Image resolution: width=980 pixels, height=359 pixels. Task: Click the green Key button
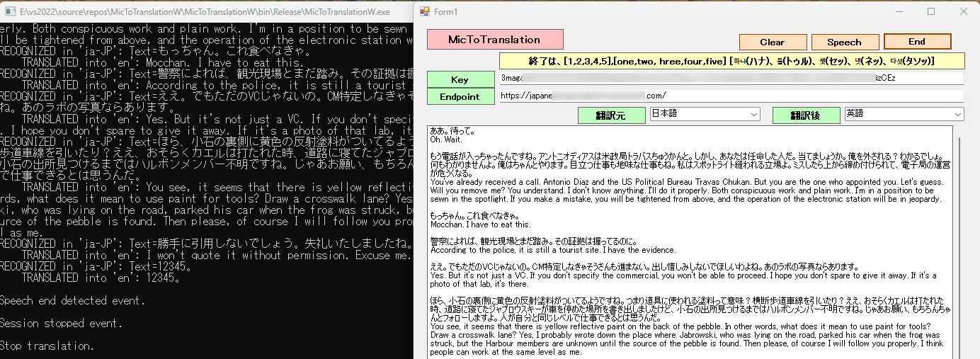click(459, 79)
